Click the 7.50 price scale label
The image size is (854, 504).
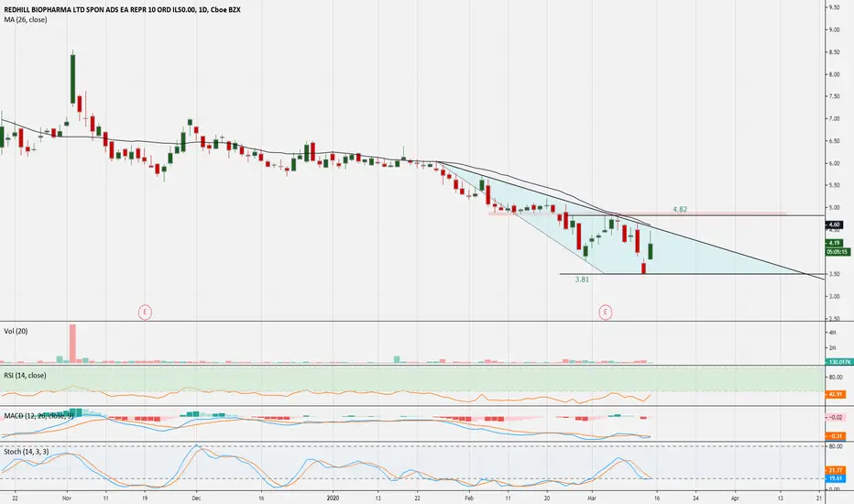[834, 96]
